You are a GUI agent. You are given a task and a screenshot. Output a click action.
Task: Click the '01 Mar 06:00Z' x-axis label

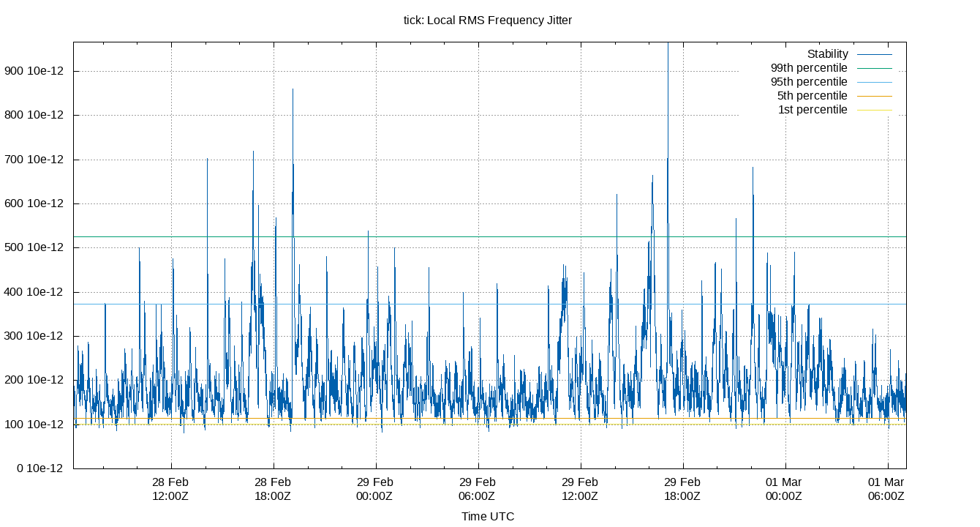[887, 489]
